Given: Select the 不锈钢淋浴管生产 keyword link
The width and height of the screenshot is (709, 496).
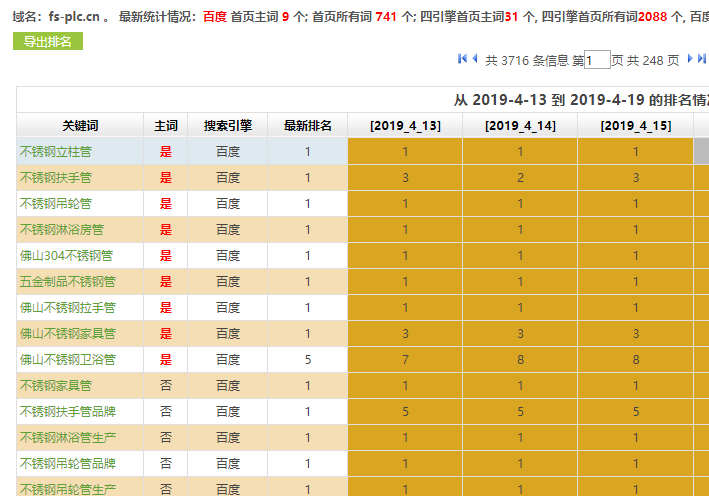Looking at the screenshot, I should 68,437.
